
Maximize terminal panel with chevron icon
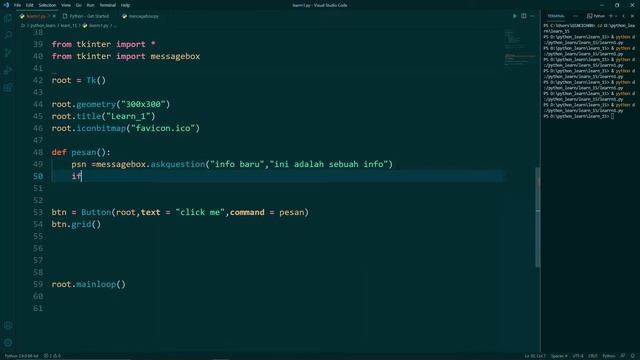point(623,16)
